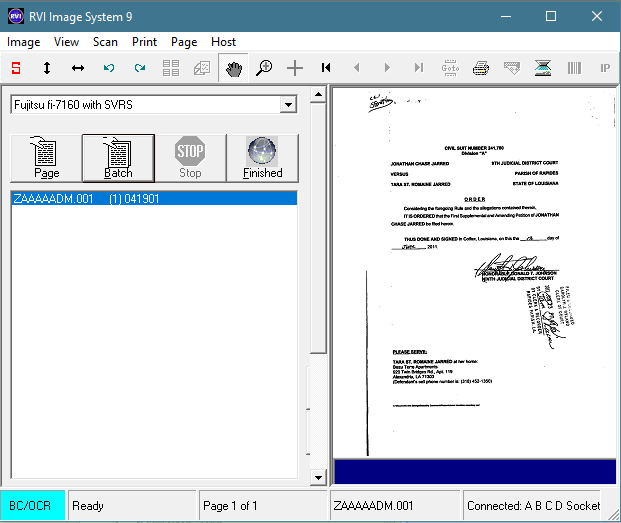
Task: Expand the Fujitsu fi-7160 scanner dropdown
Action: 288,105
